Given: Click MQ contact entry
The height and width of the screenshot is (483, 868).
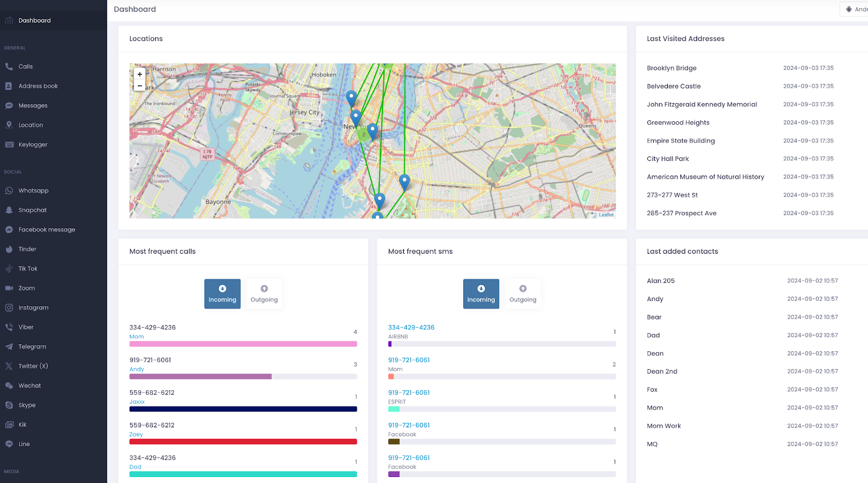Looking at the screenshot, I should coord(652,444).
